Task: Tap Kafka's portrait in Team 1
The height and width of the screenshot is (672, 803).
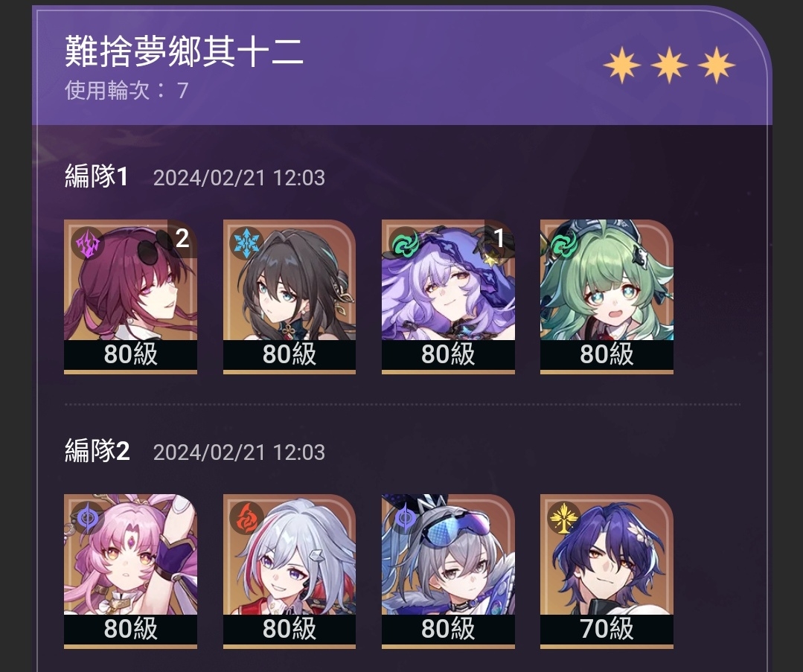Action: tap(130, 297)
